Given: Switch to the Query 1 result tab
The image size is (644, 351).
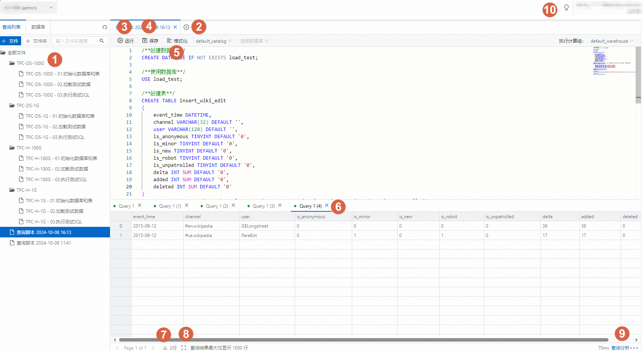Looking at the screenshot, I should tap(126, 206).
